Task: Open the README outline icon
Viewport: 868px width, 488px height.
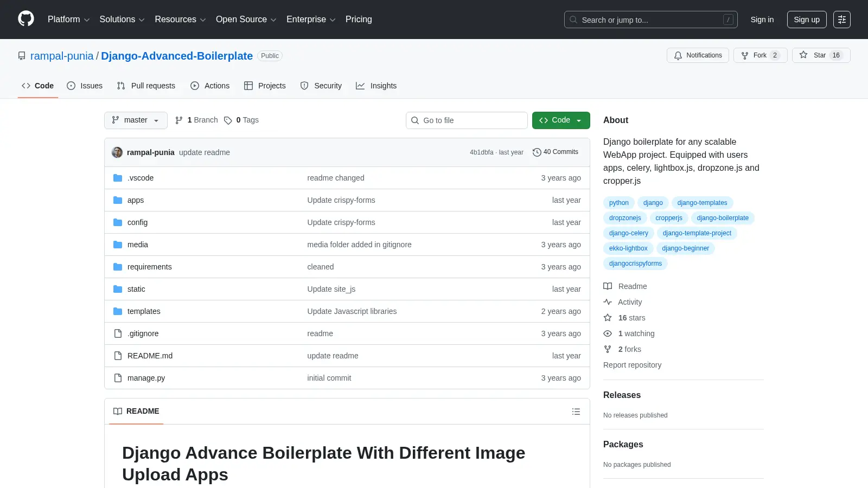Action: tap(576, 412)
